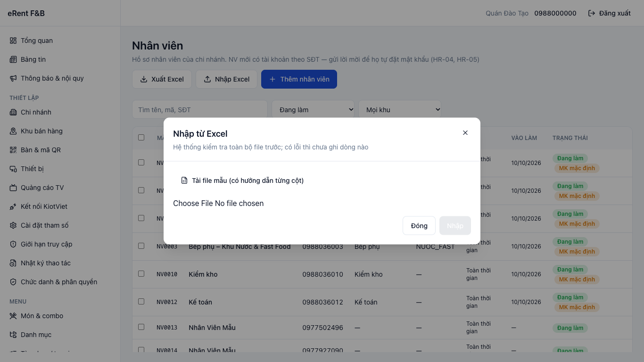Open the Nhật ký thao tác menu item

[x=60, y=263]
